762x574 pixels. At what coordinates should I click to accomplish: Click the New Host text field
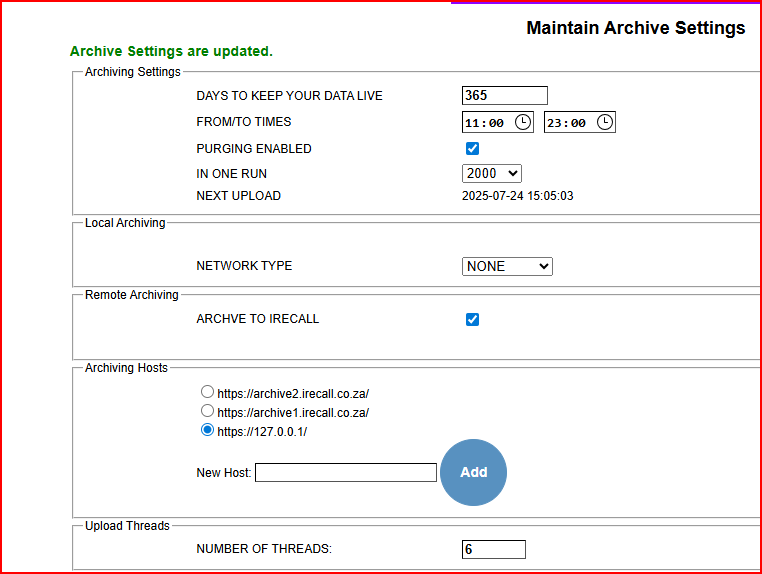(x=346, y=472)
